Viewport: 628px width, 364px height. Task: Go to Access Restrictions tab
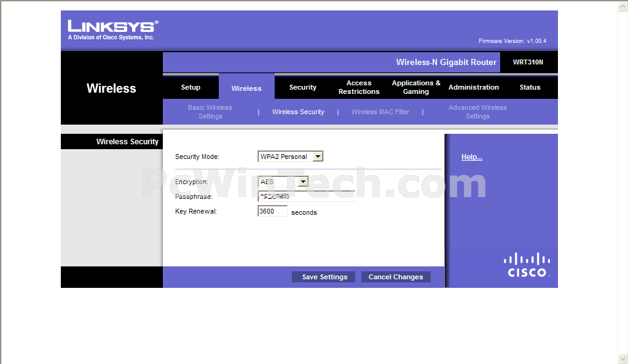(x=359, y=87)
